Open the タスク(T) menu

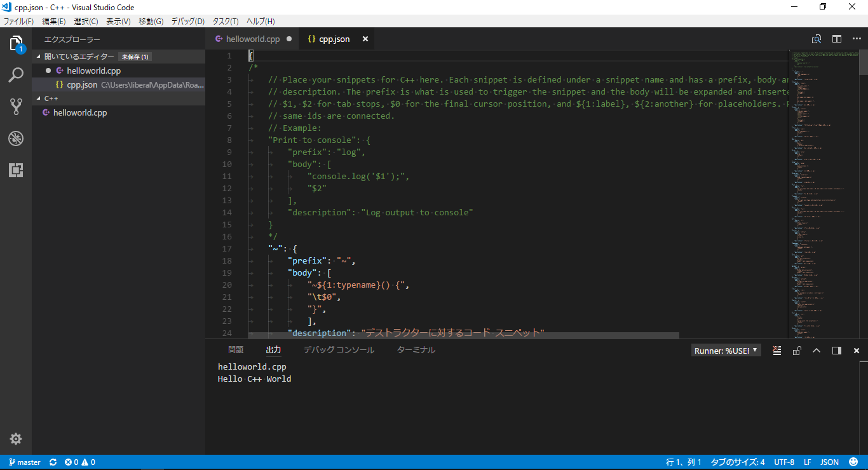(226, 21)
